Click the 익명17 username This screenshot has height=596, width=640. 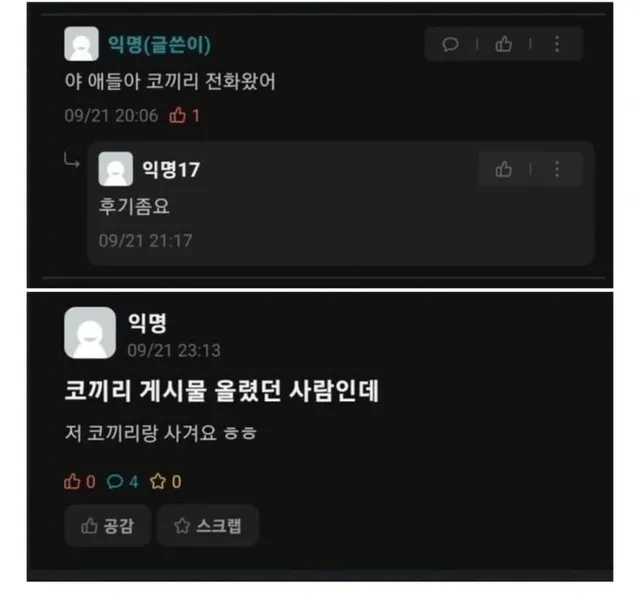[171, 169]
